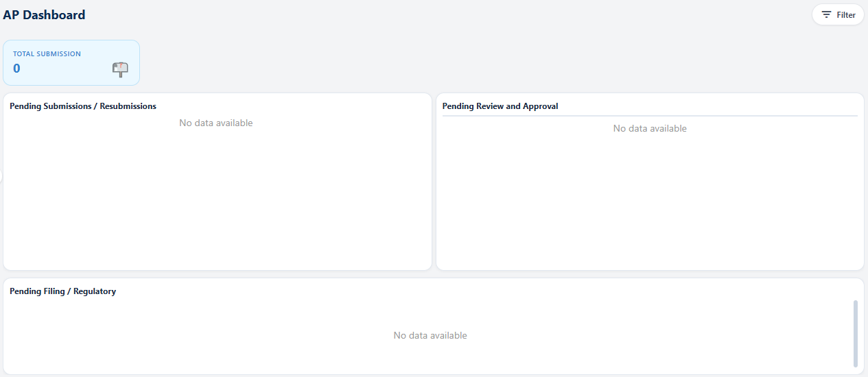
Task: Click the Pending Review and Approval title
Action: (500, 106)
